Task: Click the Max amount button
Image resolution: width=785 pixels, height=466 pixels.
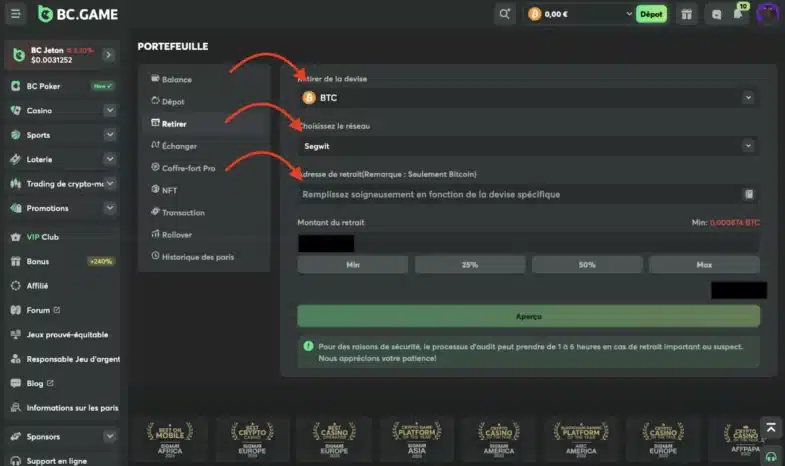Action: click(x=704, y=264)
